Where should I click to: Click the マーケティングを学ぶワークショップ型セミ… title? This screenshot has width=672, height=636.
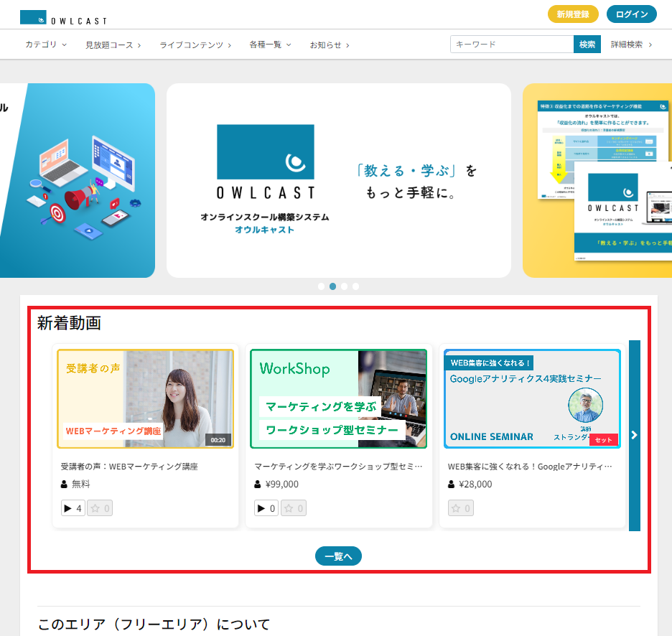click(x=338, y=467)
